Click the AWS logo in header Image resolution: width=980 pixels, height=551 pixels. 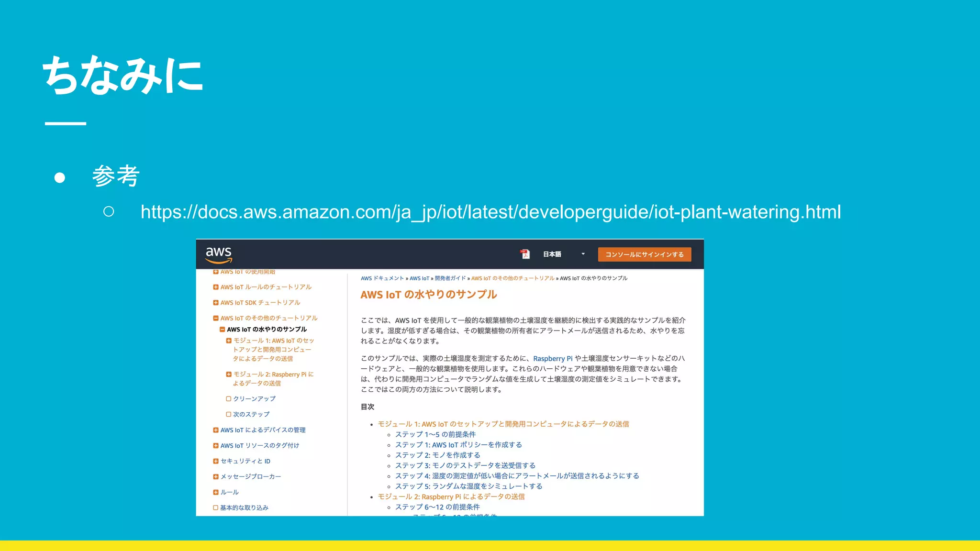(x=219, y=255)
